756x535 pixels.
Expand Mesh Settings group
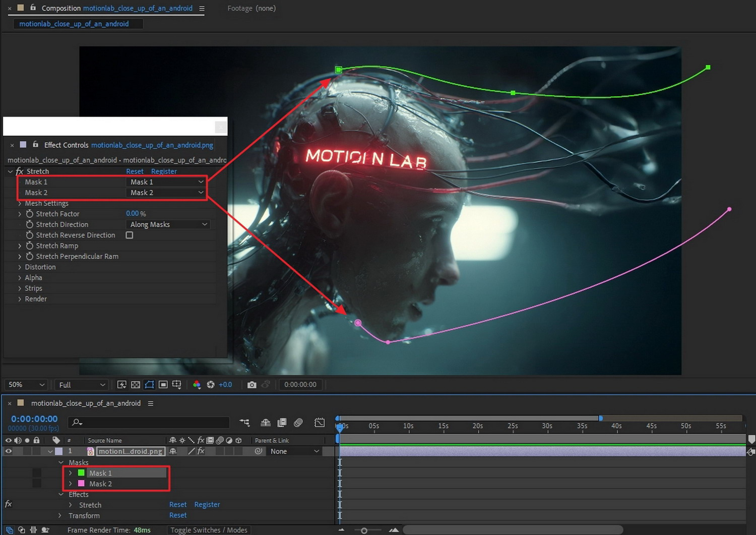click(x=20, y=203)
